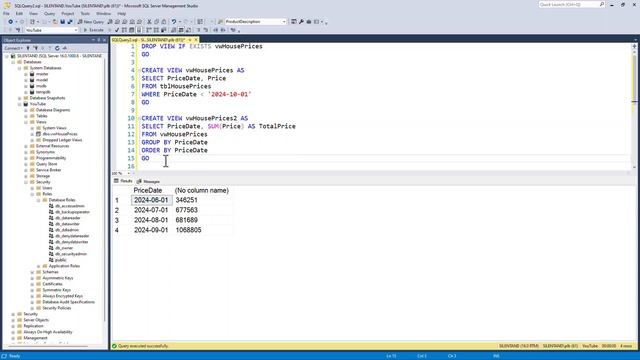Click the navigate back circular icon
Screen dimensions: 640x360
pyautogui.click(x=10, y=22)
